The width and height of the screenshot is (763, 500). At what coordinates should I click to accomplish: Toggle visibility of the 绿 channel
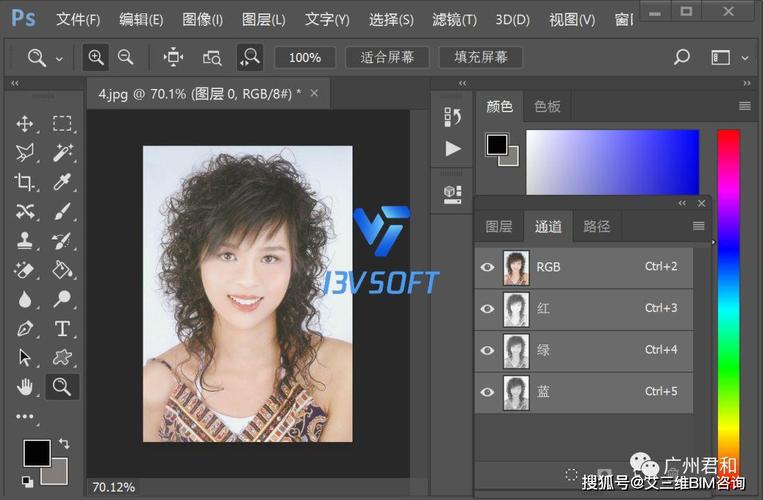coord(487,351)
